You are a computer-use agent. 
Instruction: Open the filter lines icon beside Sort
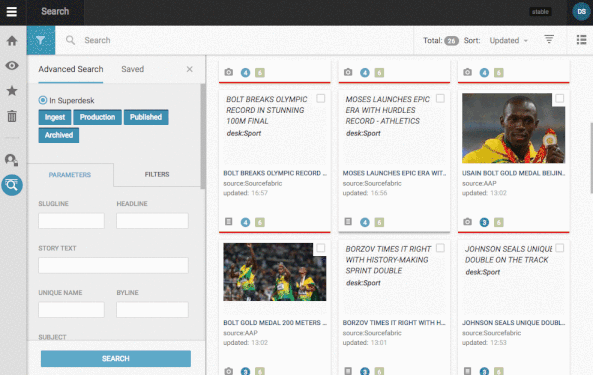(x=549, y=39)
